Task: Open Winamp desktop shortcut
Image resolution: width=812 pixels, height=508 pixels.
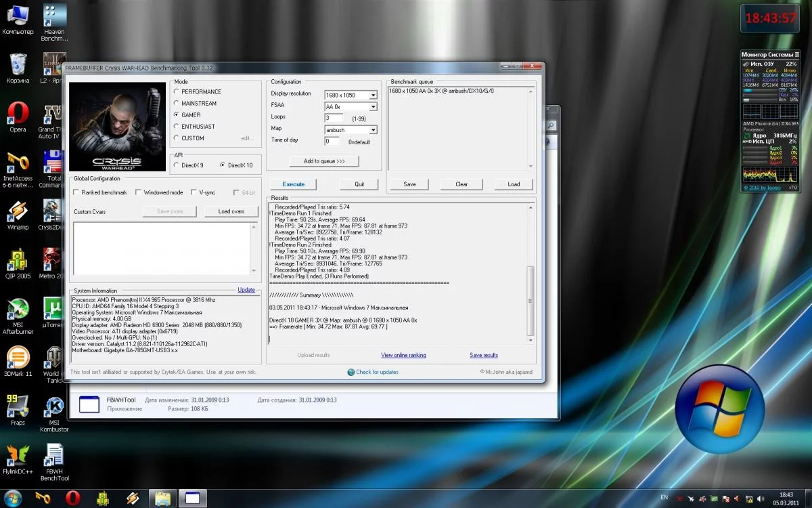Action: (18, 212)
